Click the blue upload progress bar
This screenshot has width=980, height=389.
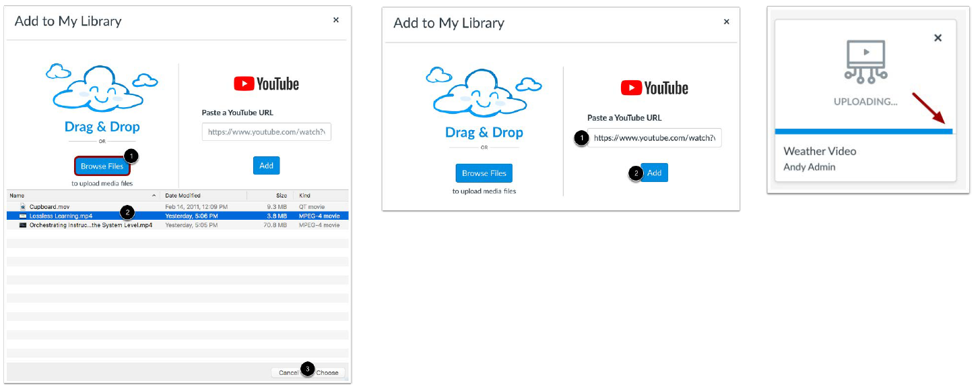click(863, 131)
